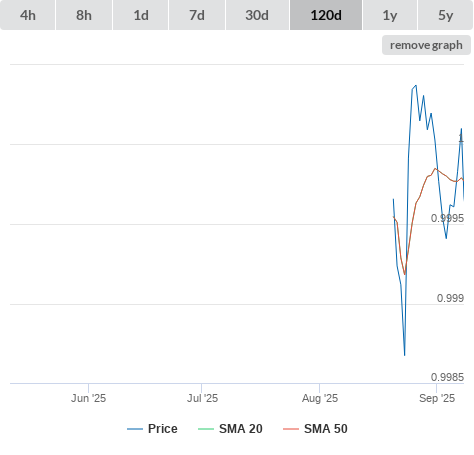474x455 pixels.
Task: Click the remove graph button
Action: coord(426,45)
